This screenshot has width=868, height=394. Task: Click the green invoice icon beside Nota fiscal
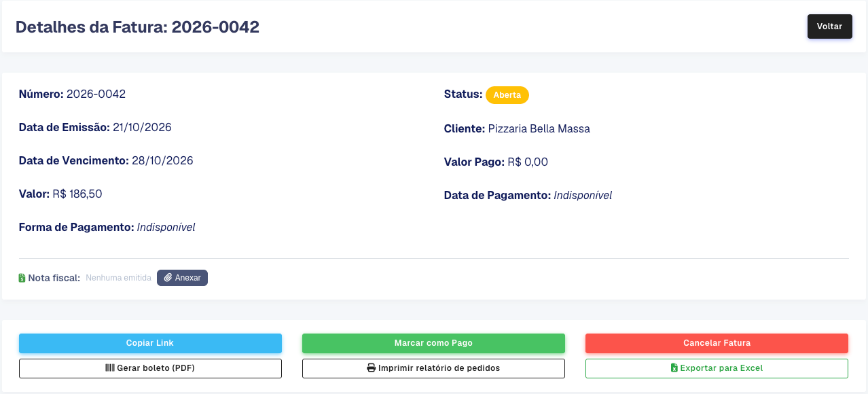tap(22, 278)
